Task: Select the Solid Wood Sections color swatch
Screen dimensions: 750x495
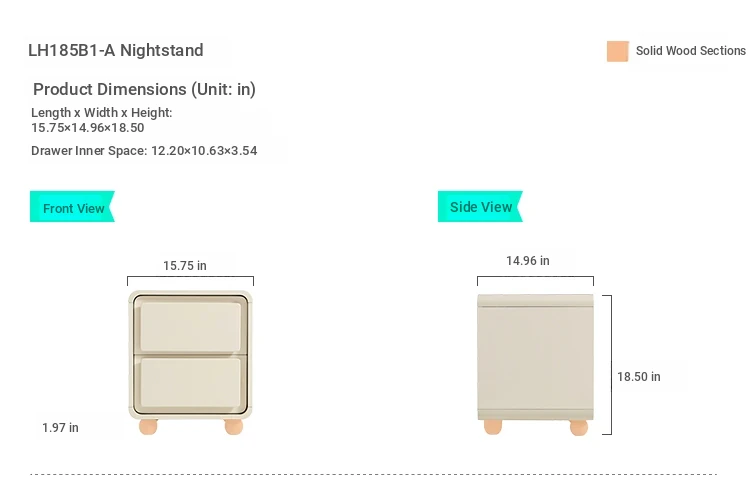Action: [618, 51]
